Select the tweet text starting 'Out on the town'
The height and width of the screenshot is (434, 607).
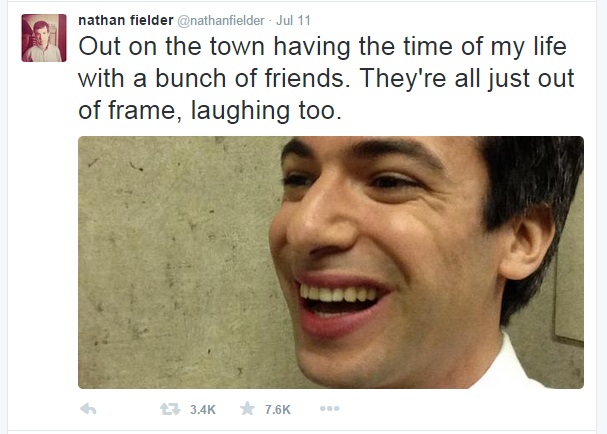tap(326, 79)
